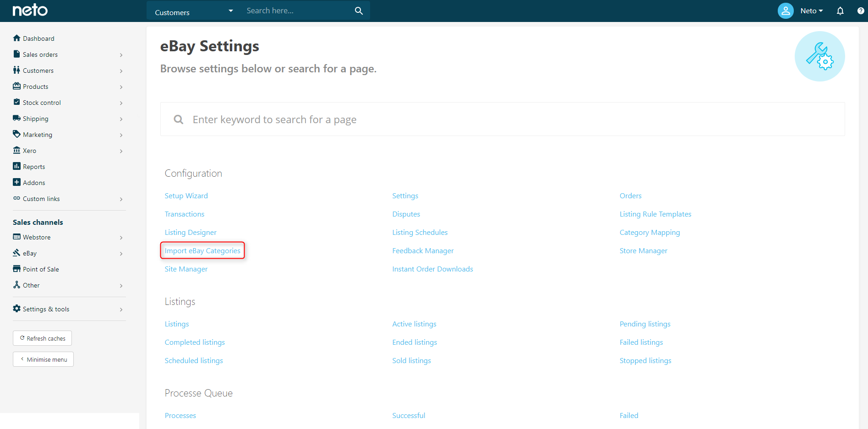The width and height of the screenshot is (868, 429).
Task: Click the Minimise menu button
Action: coord(43,359)
